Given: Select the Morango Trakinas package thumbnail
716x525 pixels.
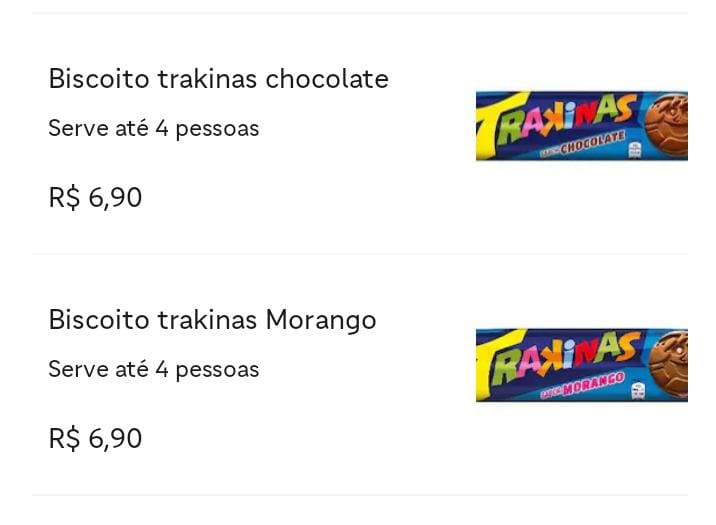Looking at the screenshot, I should (x=582, y=365).
